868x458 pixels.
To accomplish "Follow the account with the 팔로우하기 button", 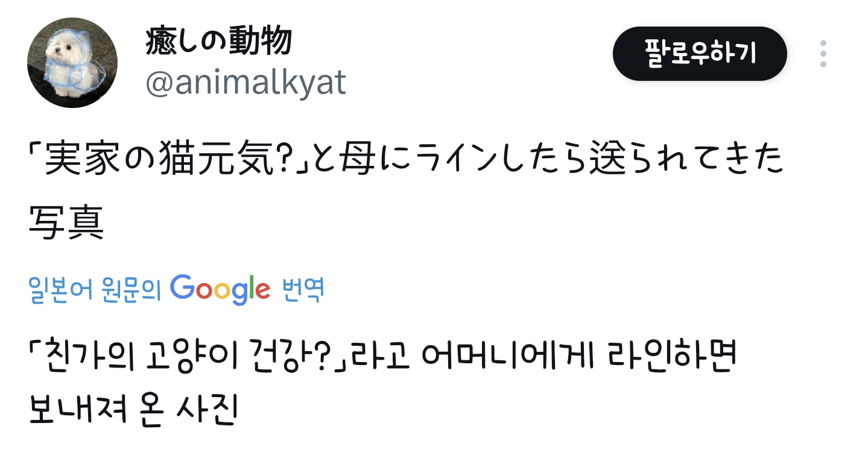I will pyautogui.click(x=700, y=54).
